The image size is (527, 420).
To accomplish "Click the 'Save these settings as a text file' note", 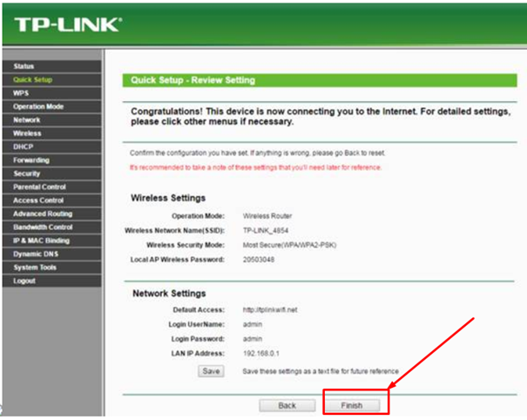I will click(x=321, y=371).
